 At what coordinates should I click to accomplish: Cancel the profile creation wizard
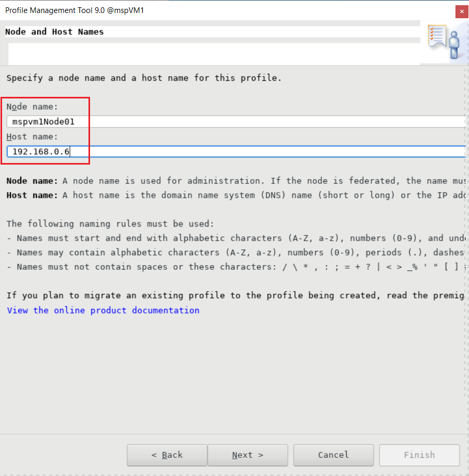pos(333,455)
